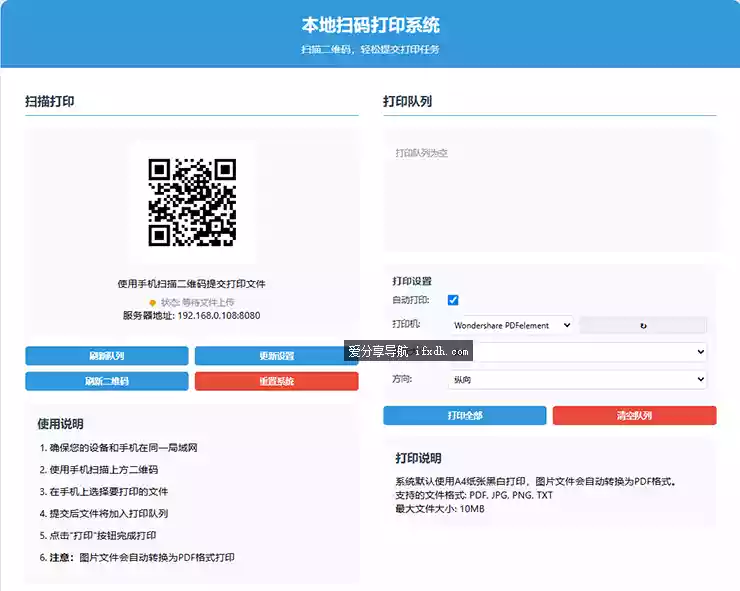
Task: Click the printer list refresh icon button
Action: pyautogui.click(x=643, y=325)
